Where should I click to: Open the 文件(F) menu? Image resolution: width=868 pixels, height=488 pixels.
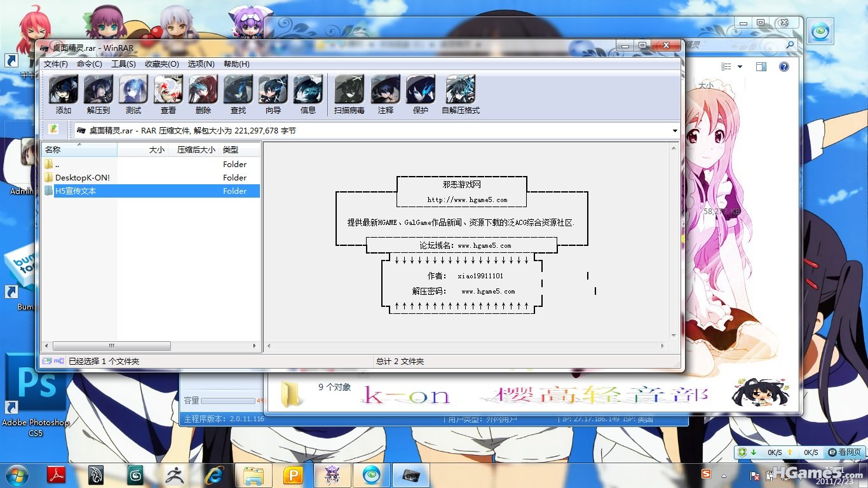(56, 64)
